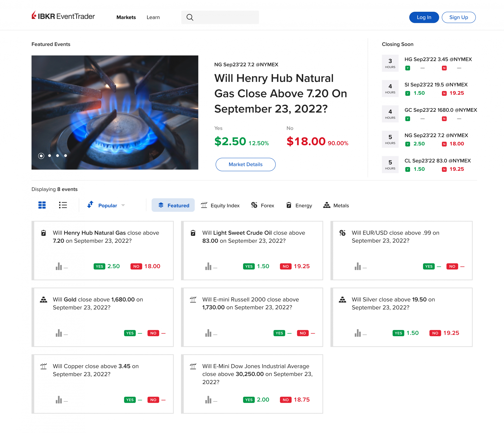Click YES badge on E-Mini Dow Jones card
The height and width of the screenshot is (433, 504).
(x=249, y=400)
